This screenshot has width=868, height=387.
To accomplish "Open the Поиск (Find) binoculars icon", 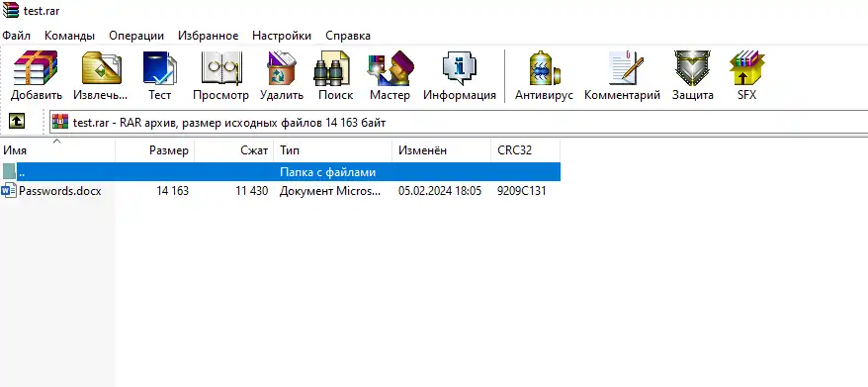I will pyautogui.click(x=331, y=68).
